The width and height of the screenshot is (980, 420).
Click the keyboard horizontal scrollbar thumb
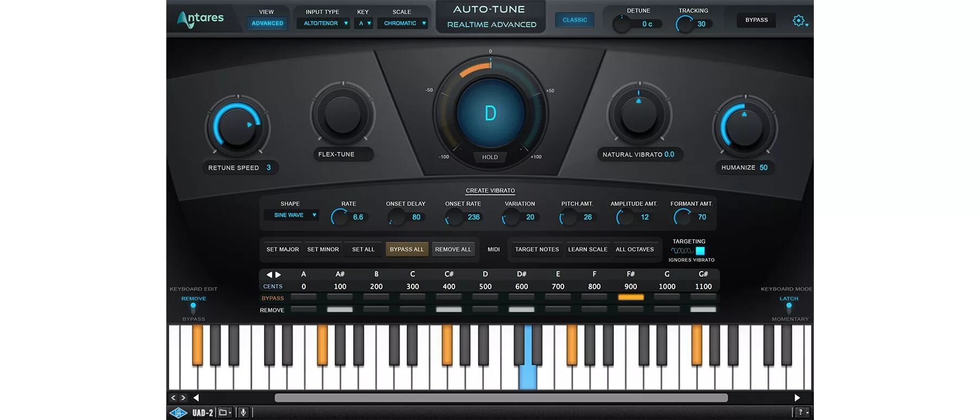[501, 398]
